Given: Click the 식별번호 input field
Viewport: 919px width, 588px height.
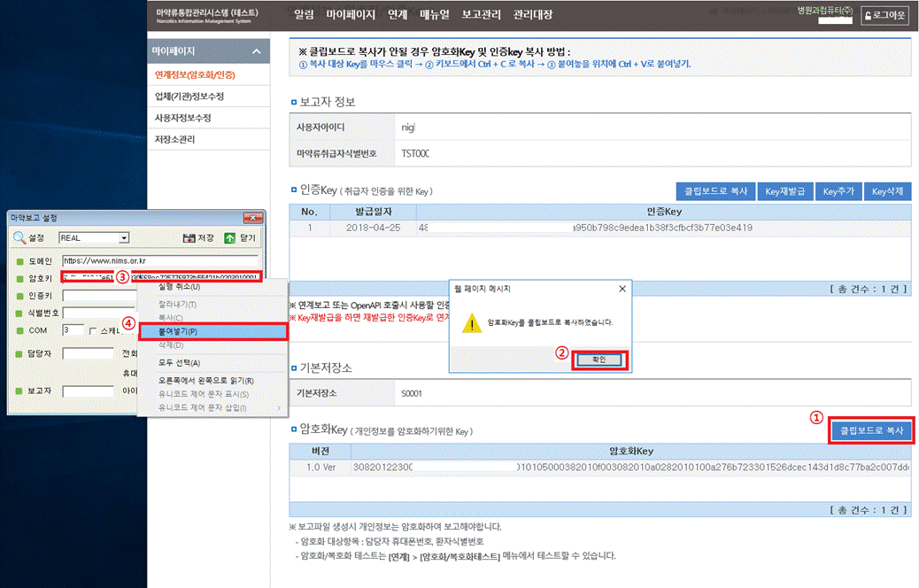Looking at the screenshot, I should point(100,313).
